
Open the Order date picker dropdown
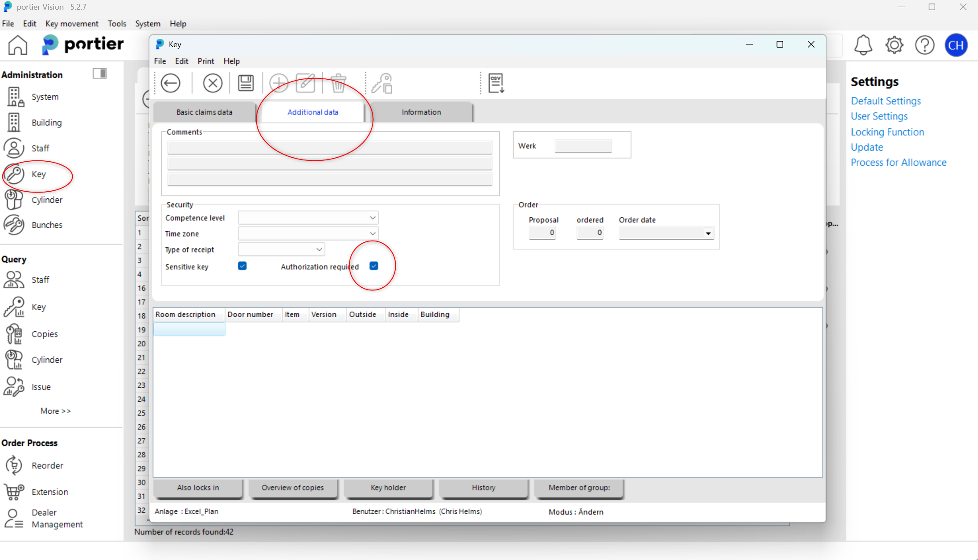tap(708, 233)
